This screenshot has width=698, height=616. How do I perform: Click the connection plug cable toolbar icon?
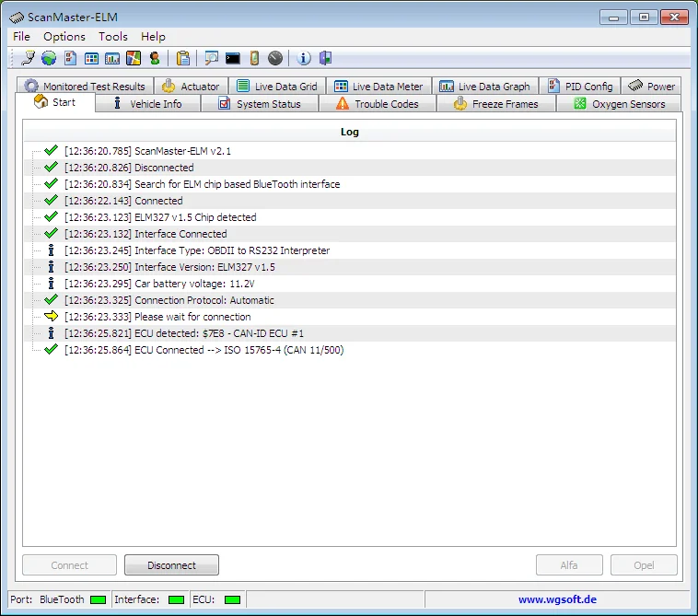pyautogui.click(x=28, y=58)
